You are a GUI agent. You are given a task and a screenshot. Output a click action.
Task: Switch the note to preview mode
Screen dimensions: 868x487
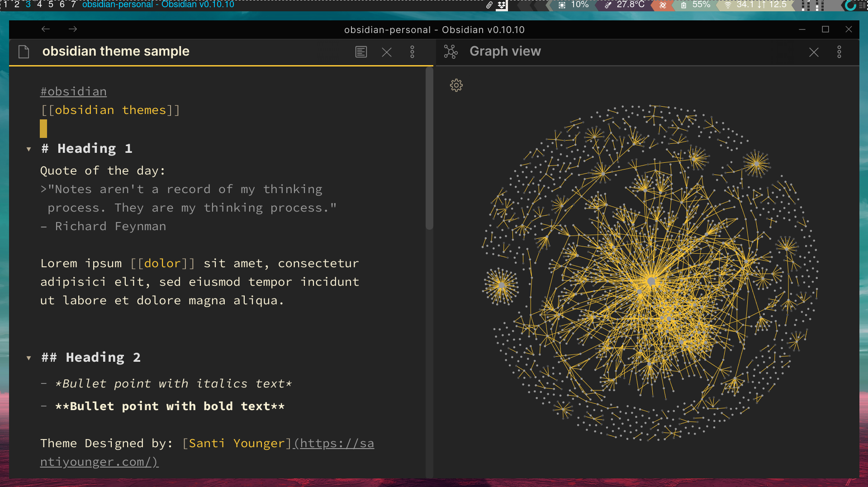pyautogui.click(x=361, y=52)
